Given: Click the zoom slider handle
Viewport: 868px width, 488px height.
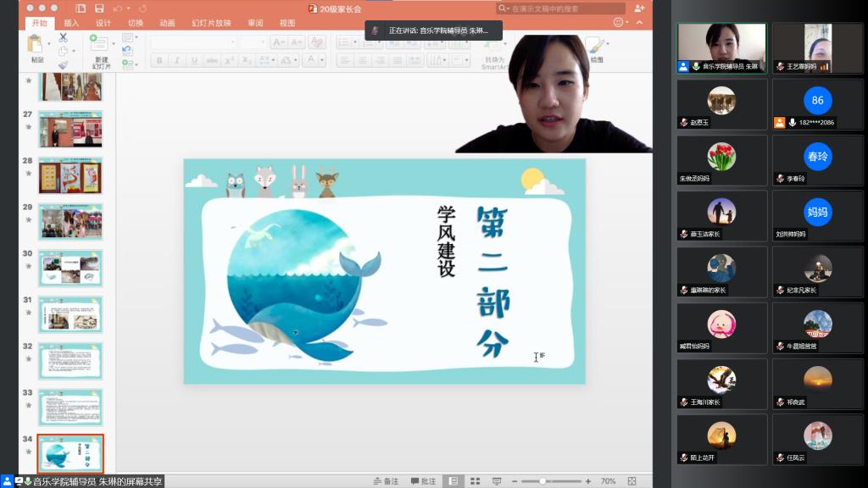Looking at the screenshot, I should tap(542, 481).
